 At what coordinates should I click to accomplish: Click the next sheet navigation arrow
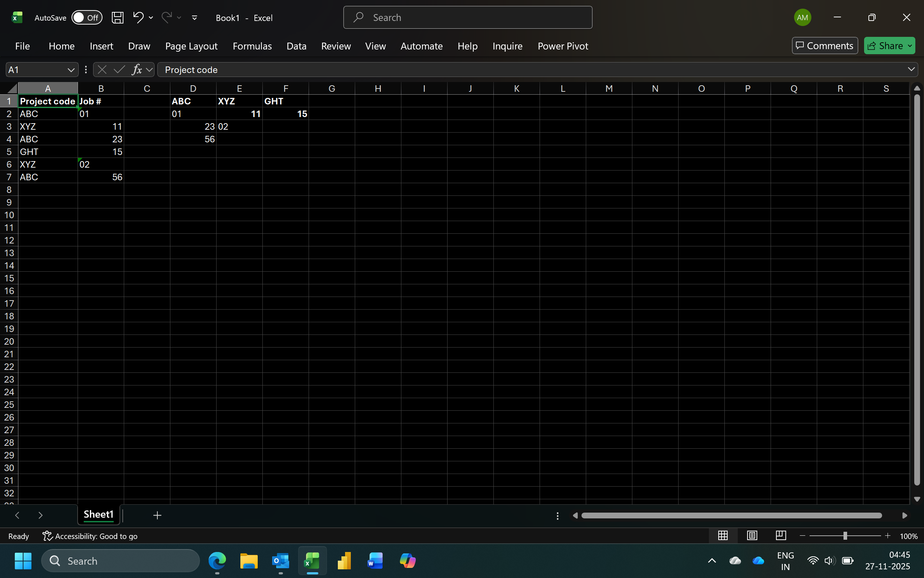(40, 515)
